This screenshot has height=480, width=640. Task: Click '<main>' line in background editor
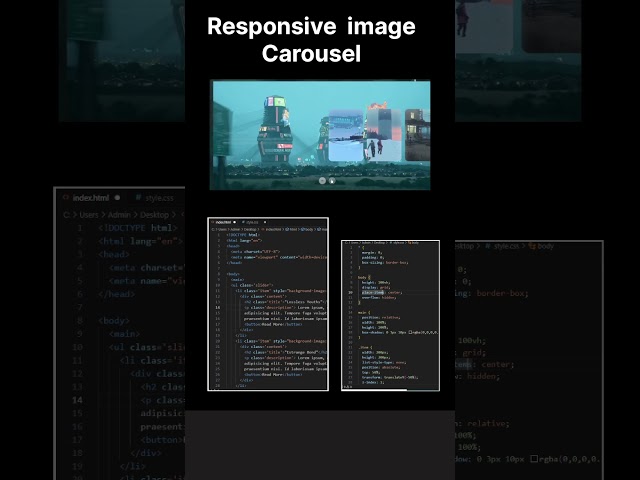[124, 334]
